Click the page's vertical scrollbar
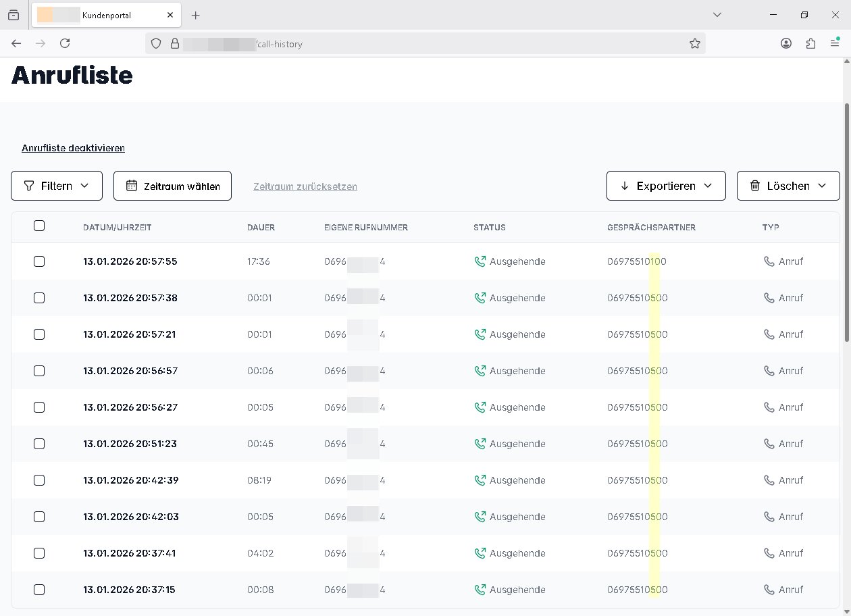 click(x=847, y=223)
